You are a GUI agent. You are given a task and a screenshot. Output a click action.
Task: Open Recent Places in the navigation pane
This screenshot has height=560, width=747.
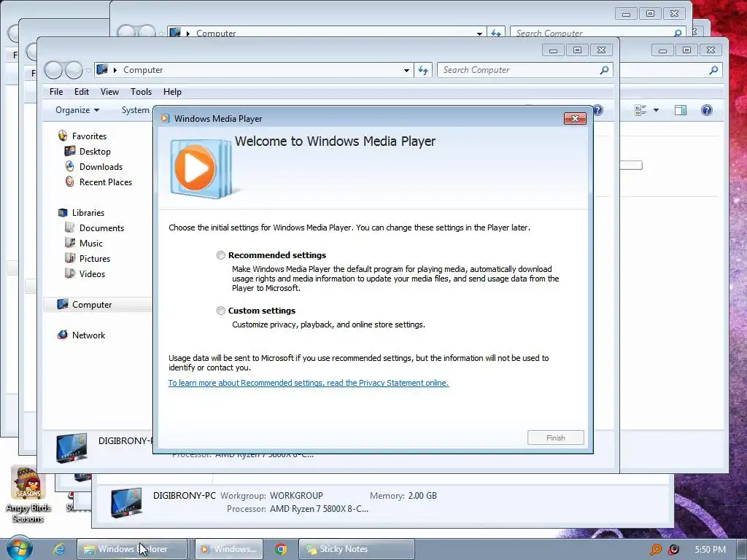[x=106, y=182]
